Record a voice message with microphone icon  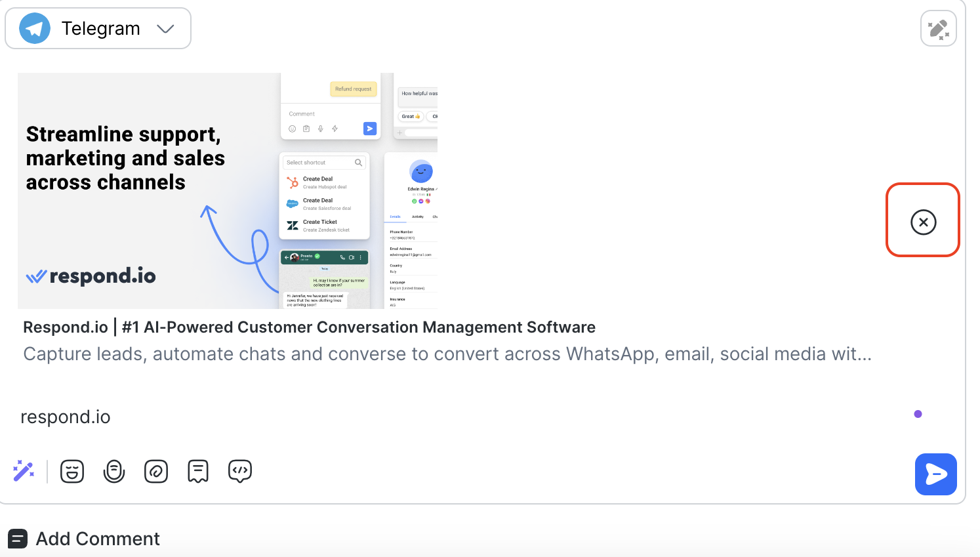coord(114,471)
